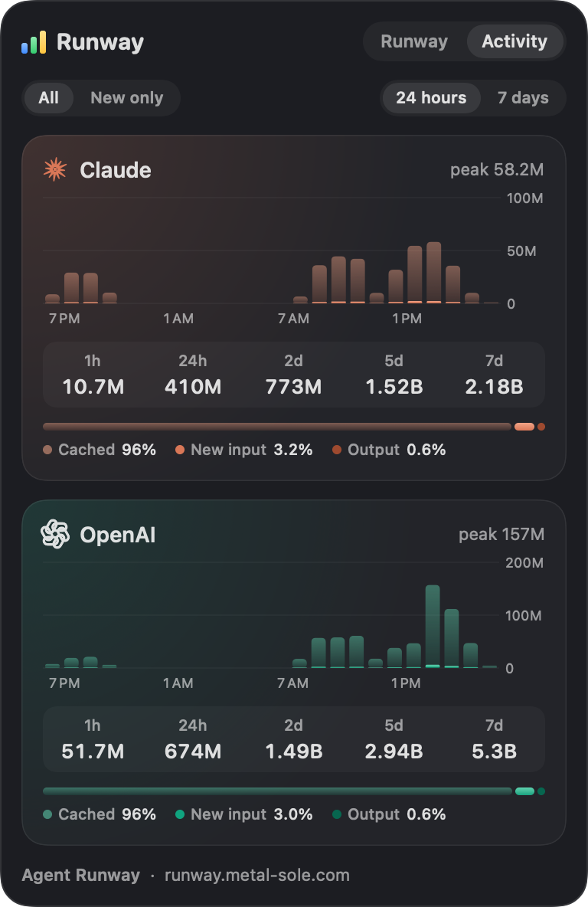The height and width of the screenshot is (907, 588).
Task: Click OpenAI peak 157M label
Action: click(501, 534)
